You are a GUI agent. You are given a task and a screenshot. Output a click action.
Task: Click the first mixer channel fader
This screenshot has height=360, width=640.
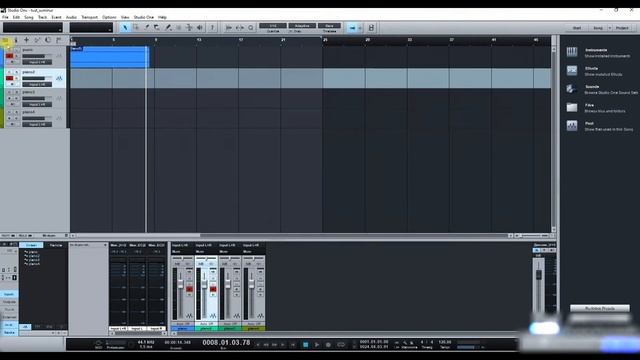coord(181,284)
